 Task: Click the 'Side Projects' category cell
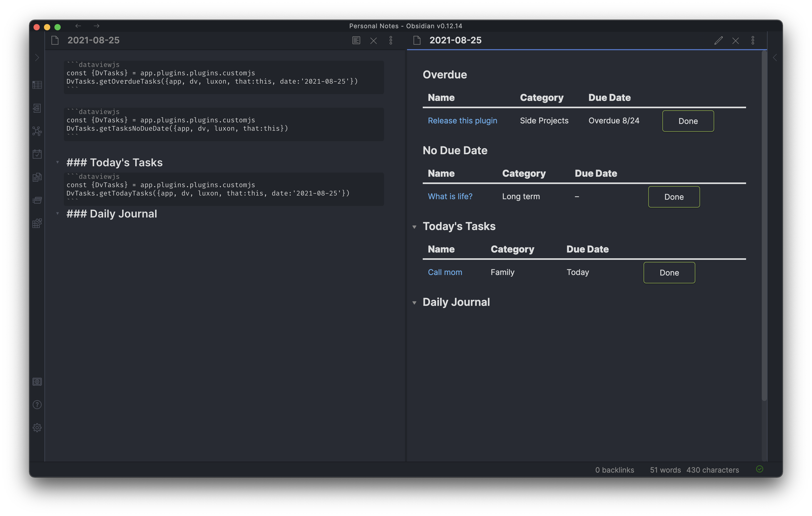[544, 121]
